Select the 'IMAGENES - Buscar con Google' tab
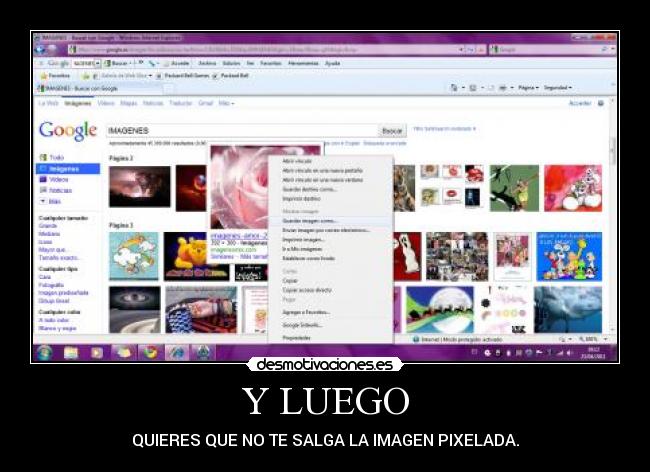The image size is (650, 472). (99, 88)
